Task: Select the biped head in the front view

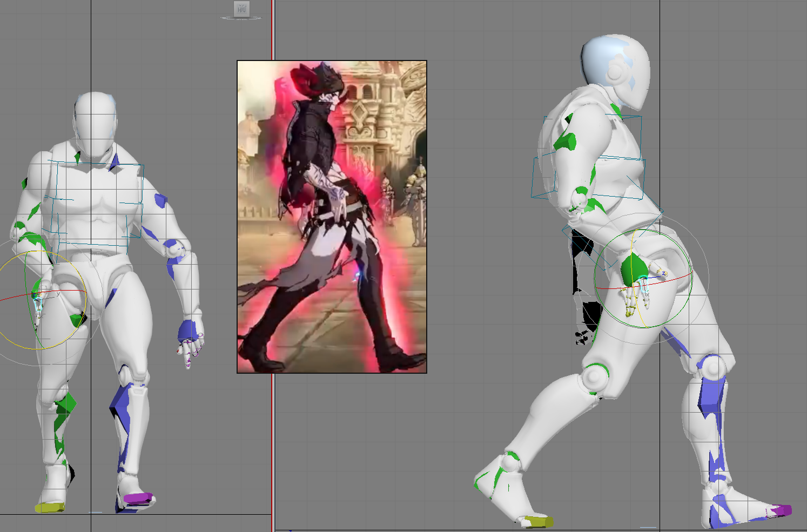Action: coord(95,124)
